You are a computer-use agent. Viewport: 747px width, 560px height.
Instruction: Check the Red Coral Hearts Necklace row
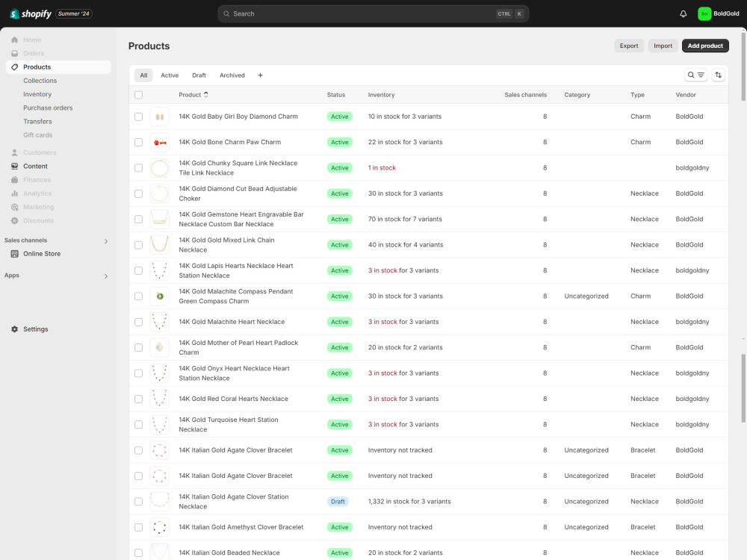(139, 399)
